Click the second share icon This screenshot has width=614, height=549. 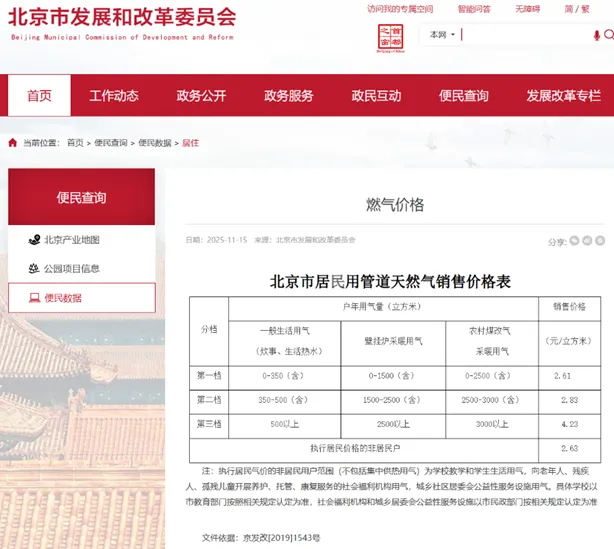click(587, 240)
